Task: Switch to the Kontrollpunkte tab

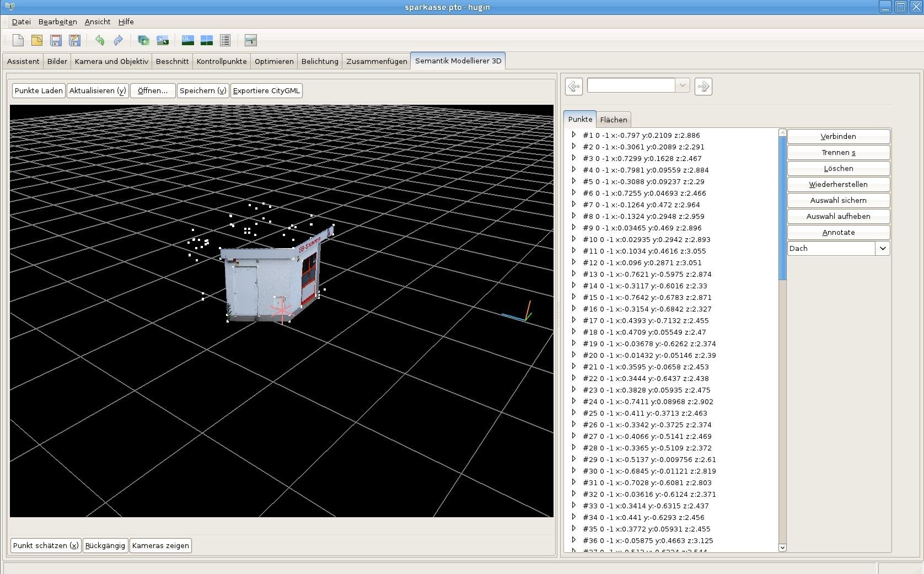Action: click(x=222, y=61)
